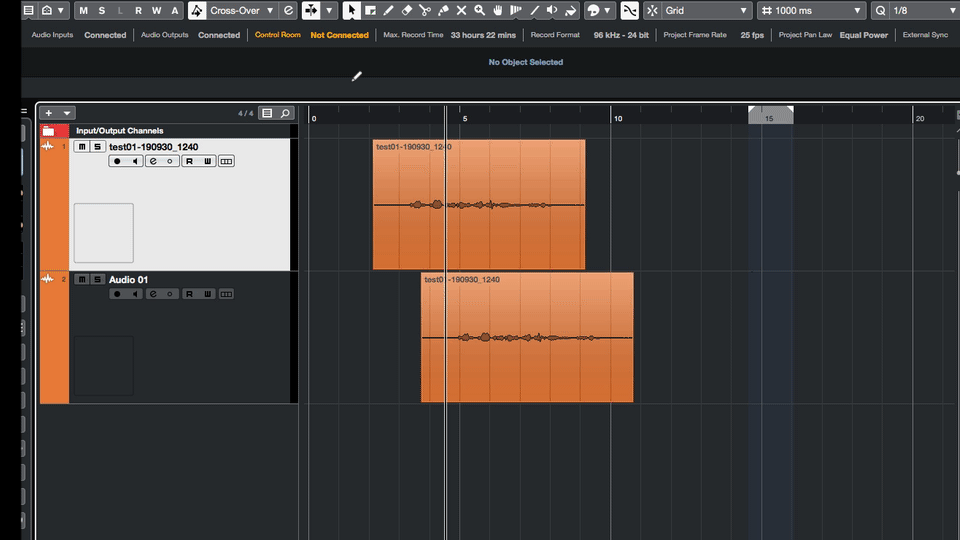Open the Cross-Over automation mode dropdown
The height and width of the screenshot is (540, 960).
click(x=270, y=10)
